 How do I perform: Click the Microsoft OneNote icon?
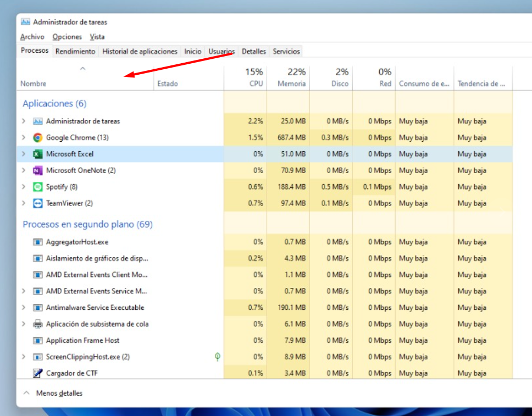pyautogui.click(x=38, y=170)
